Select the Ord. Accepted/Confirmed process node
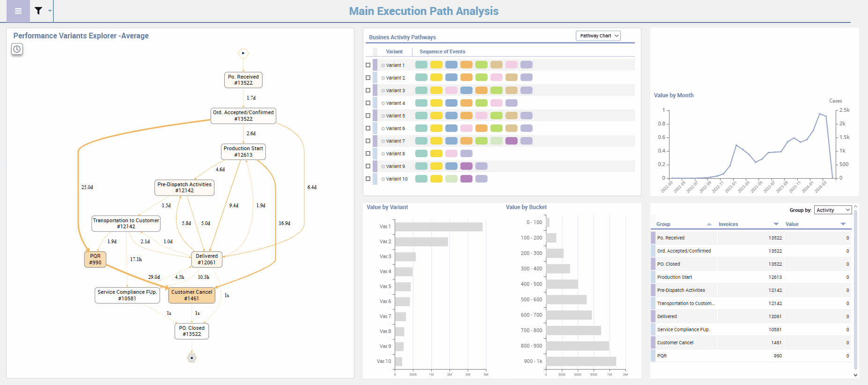868x385 pixels. (x=243, y=116)
